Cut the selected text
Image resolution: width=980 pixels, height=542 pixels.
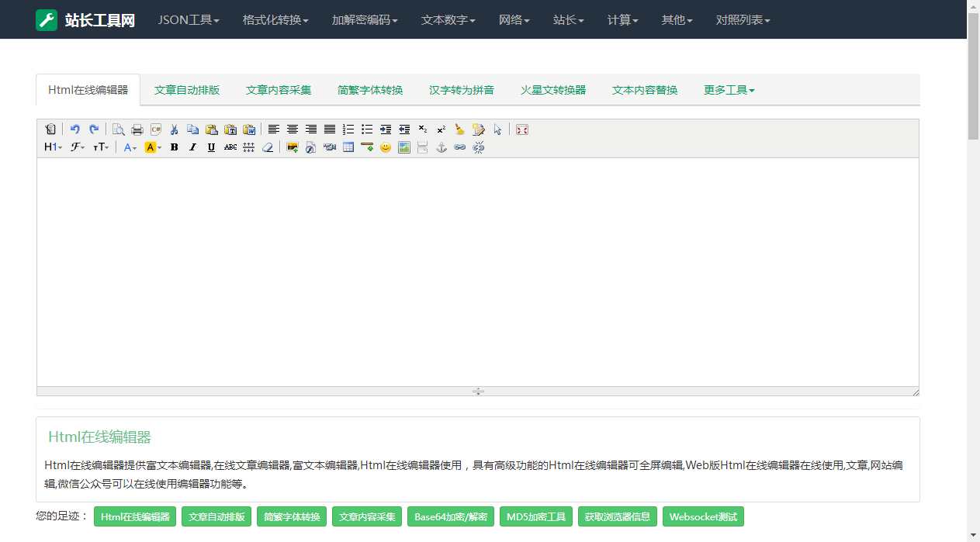pos(175,129)
